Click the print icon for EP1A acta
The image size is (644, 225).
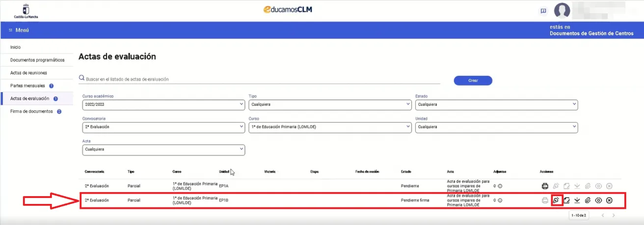coord(544,186)
